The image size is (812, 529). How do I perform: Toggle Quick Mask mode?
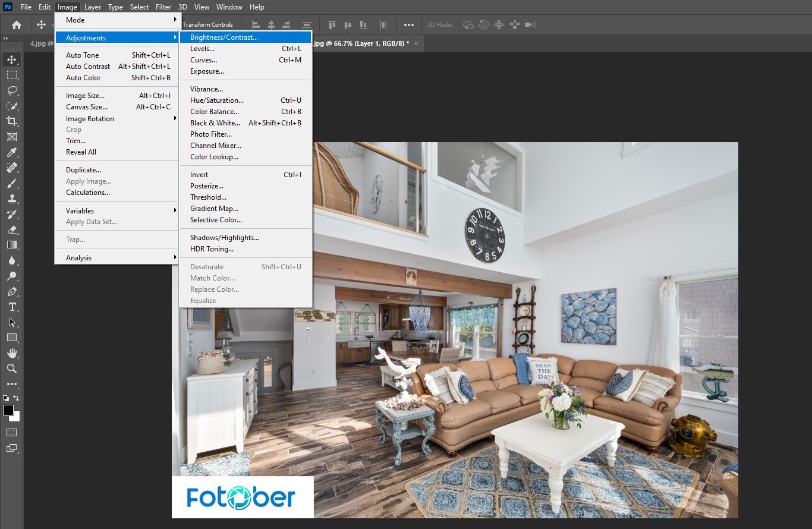click(x=11, y=432)
